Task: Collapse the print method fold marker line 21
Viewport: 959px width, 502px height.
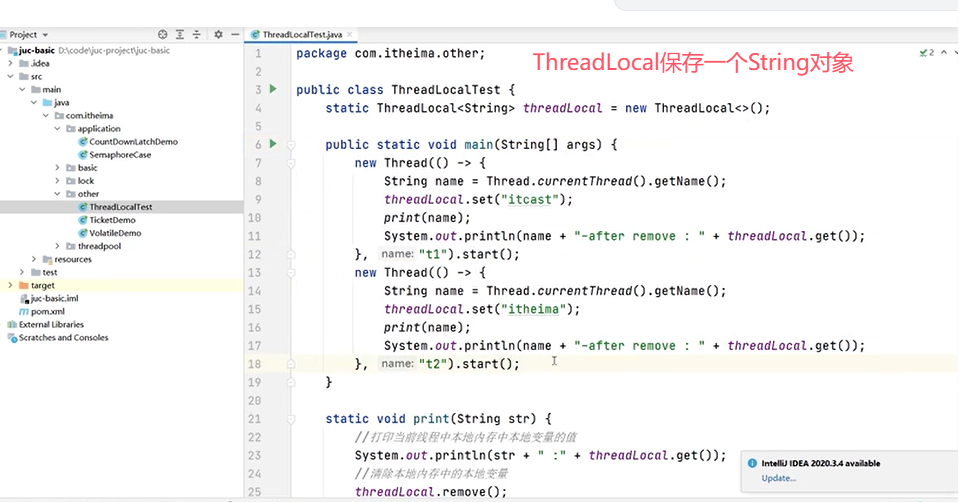Action: (291, 419)
